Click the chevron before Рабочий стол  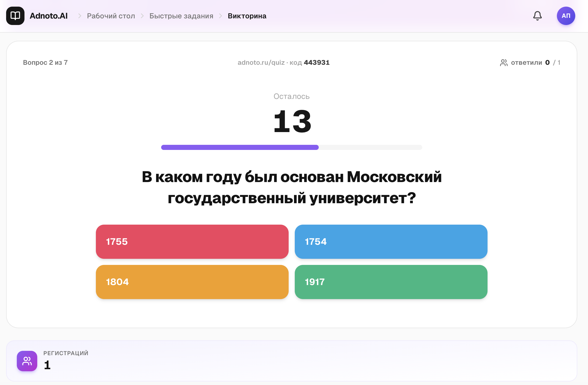80,16
